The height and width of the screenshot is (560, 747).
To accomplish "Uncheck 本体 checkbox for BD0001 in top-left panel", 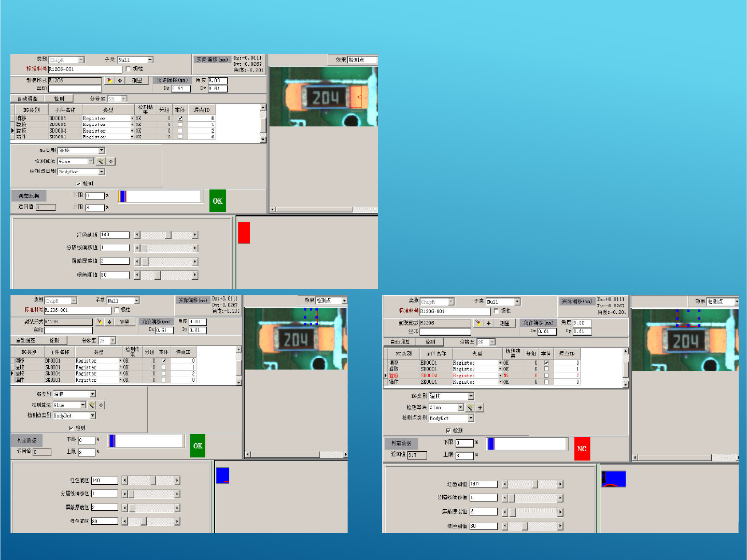I will tap(180, 119).
